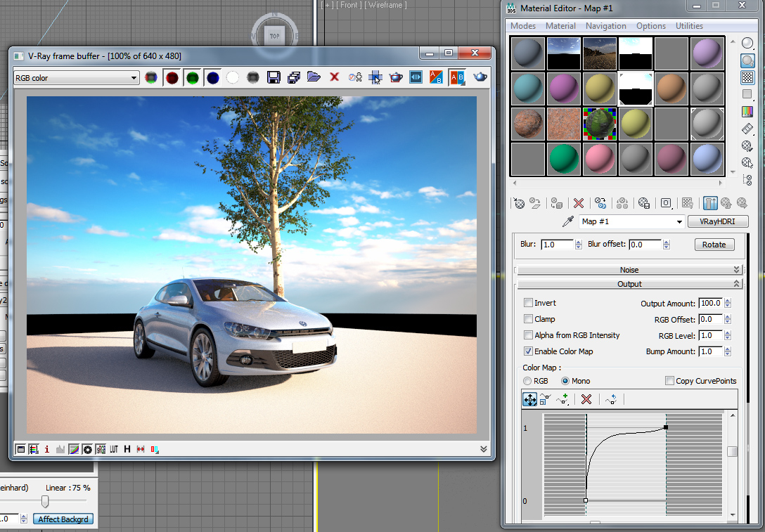Open the load image folder icon
The height and width of the screenshot is (532, 765).
[x=314, y=77]
